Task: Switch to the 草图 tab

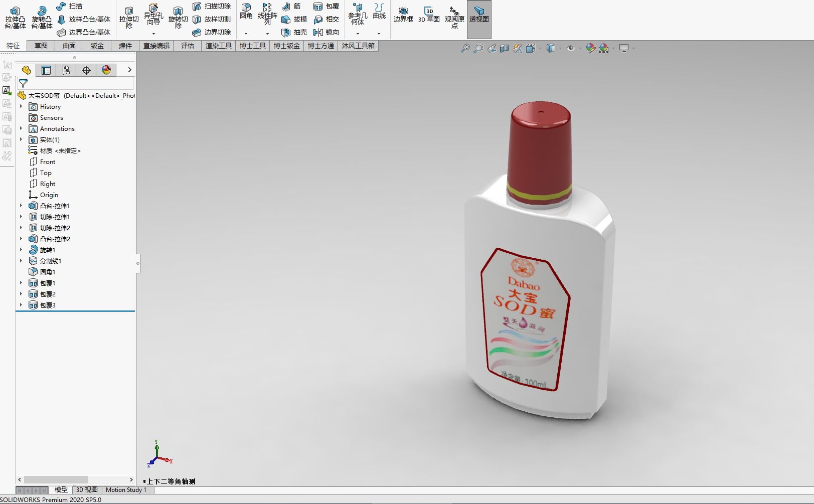Action: (x=41, y=46)
